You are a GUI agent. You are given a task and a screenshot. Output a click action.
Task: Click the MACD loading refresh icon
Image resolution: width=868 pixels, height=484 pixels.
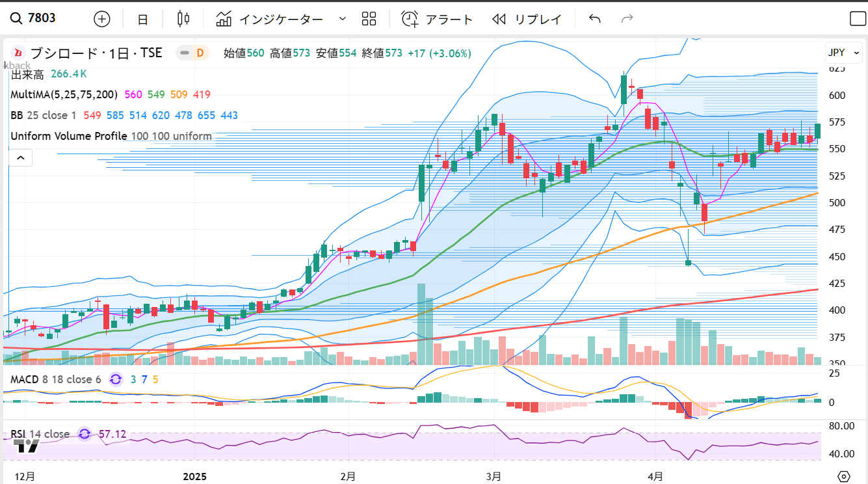[116, 379]
